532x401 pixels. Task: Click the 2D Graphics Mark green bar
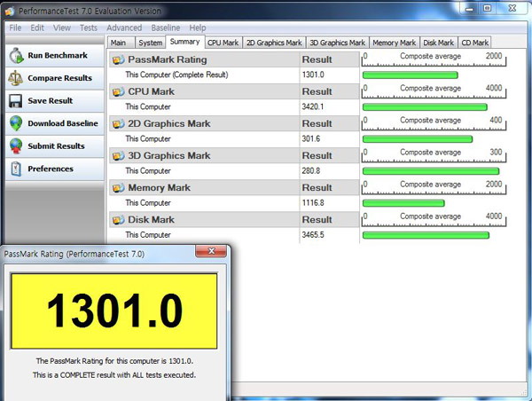pos(418,139)
